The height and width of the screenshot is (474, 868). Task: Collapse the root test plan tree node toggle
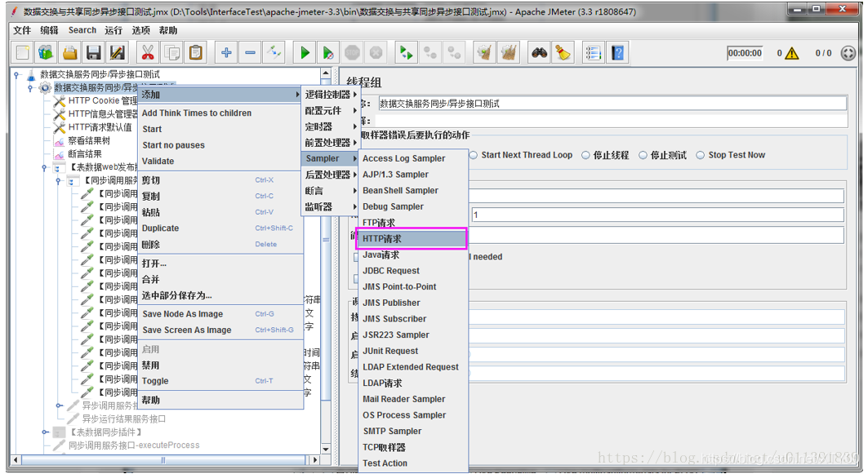pos(17,75)
